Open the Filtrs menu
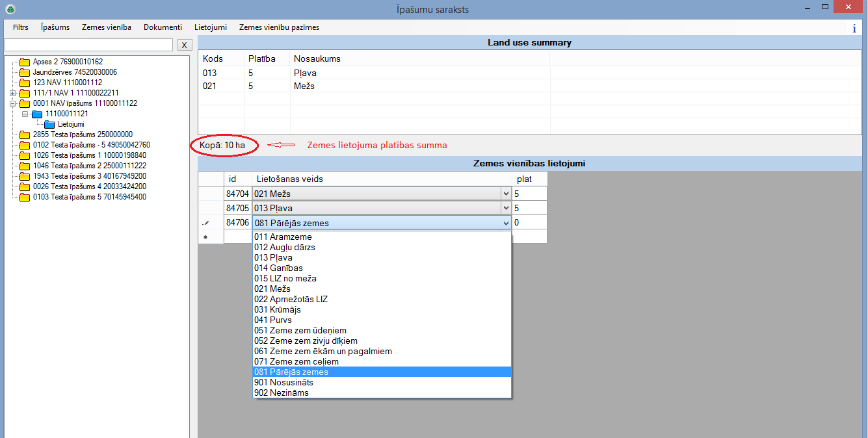Image resolution: width=868 pixels, height=438 pixels. 21,27
